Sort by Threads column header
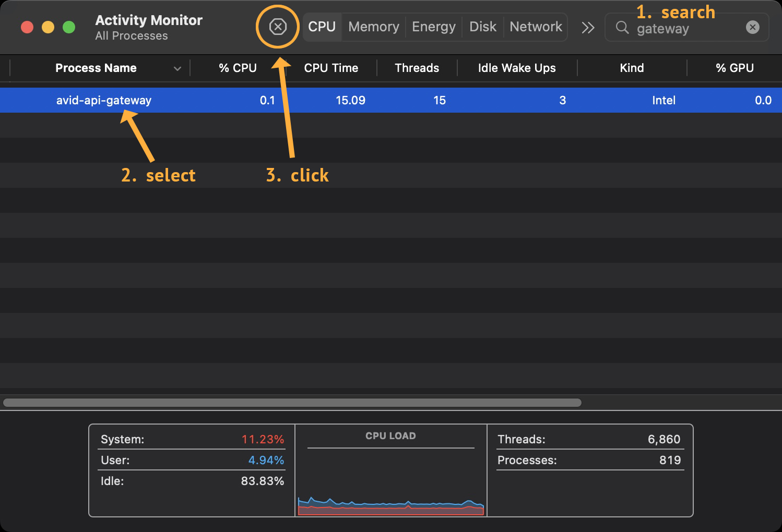Viewport: 782px width, 532px height. [x=417, y=68]
